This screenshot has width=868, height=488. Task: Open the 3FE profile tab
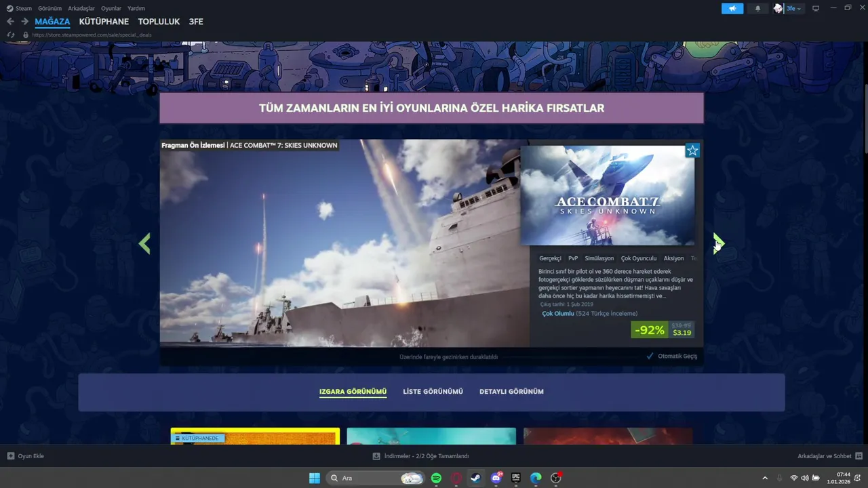196,22
